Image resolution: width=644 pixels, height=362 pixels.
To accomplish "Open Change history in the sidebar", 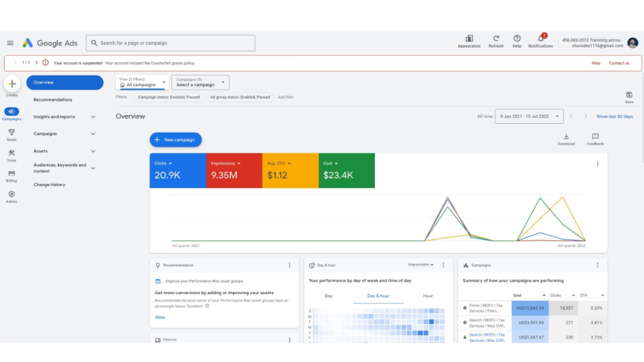I will [49, 185].
